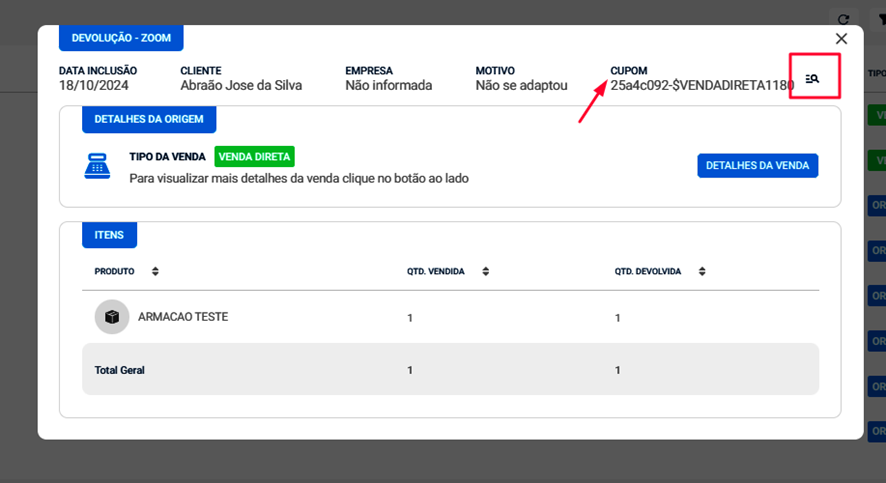Sort by the QTD. VENDIDA arrows
The width and height of the screenshot is (886, 483).
(485, 271)
